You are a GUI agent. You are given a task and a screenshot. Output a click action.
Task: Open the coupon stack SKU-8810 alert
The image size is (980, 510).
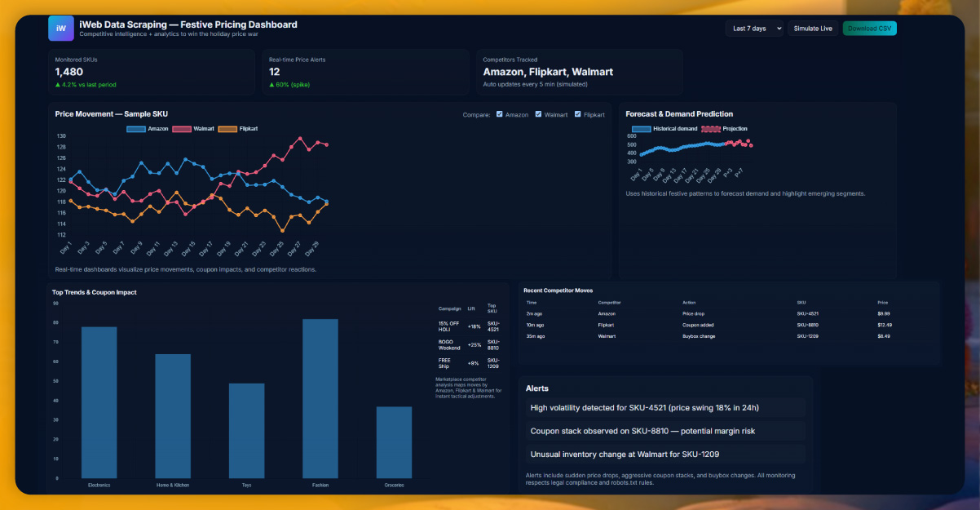665,431
